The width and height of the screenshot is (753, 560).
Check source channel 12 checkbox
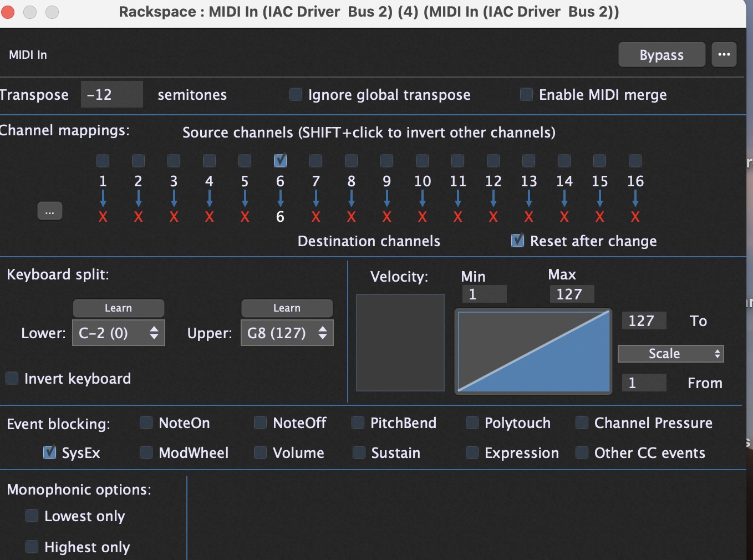493,161
